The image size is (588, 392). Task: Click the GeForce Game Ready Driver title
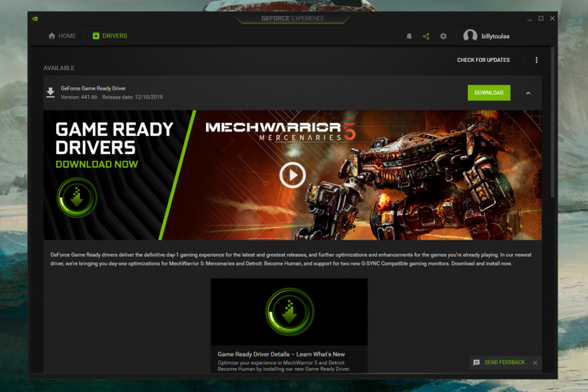[94, 89]
